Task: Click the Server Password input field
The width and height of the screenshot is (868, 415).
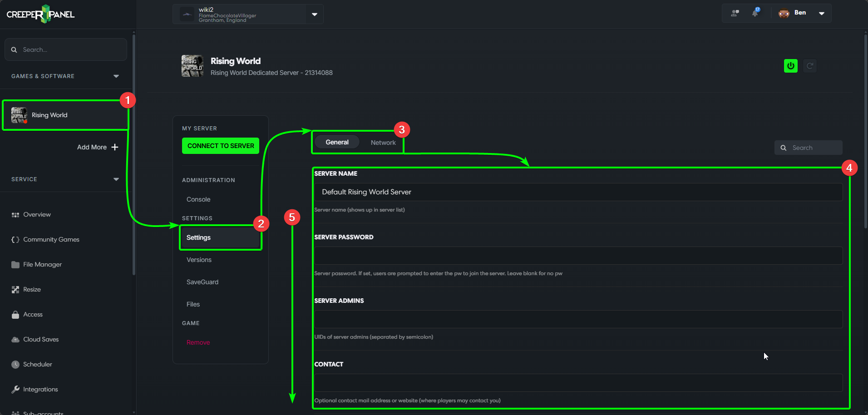Action: coord(578,256)
